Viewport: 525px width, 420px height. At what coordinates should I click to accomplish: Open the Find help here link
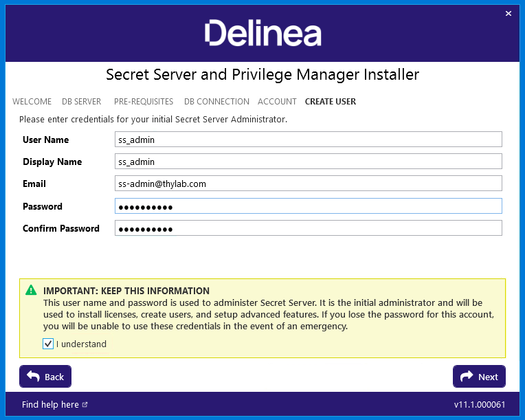click(54, 405)
